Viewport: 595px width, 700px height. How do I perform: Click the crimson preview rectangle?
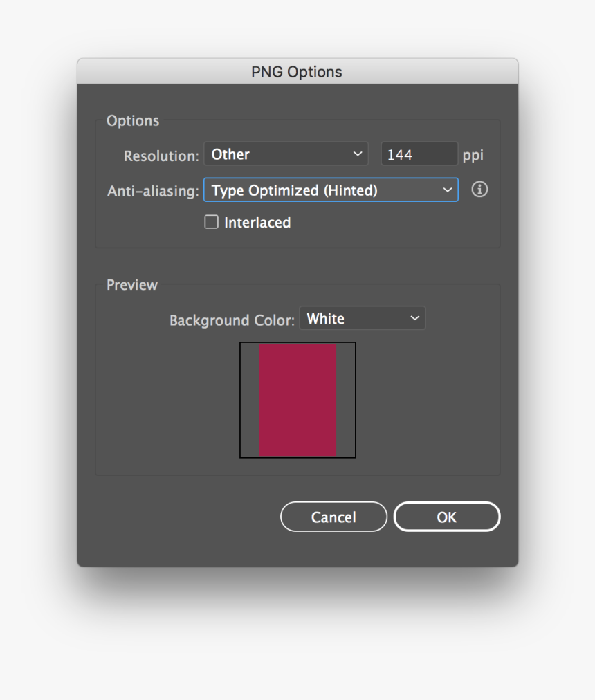tap(297, 400)
